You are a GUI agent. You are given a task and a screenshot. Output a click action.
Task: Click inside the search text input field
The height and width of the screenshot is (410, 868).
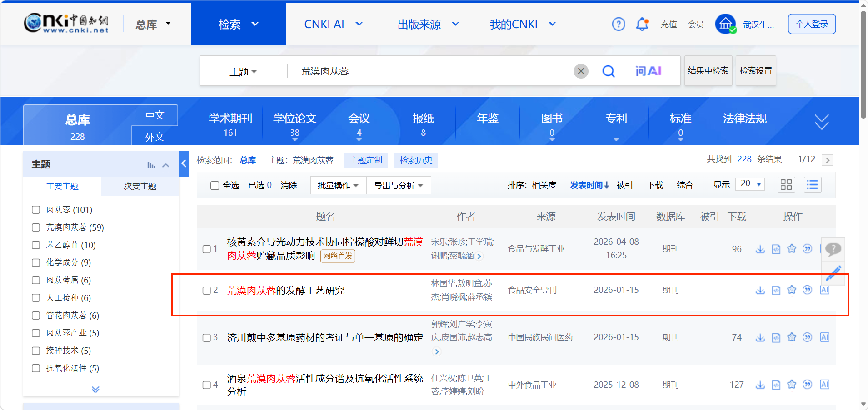[432, 71]
